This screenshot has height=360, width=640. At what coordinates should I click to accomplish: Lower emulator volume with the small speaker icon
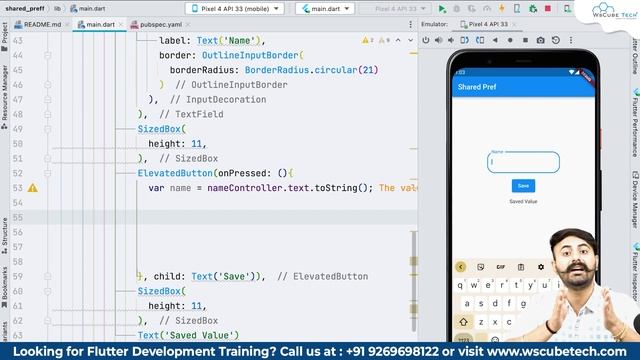[451, 40]
